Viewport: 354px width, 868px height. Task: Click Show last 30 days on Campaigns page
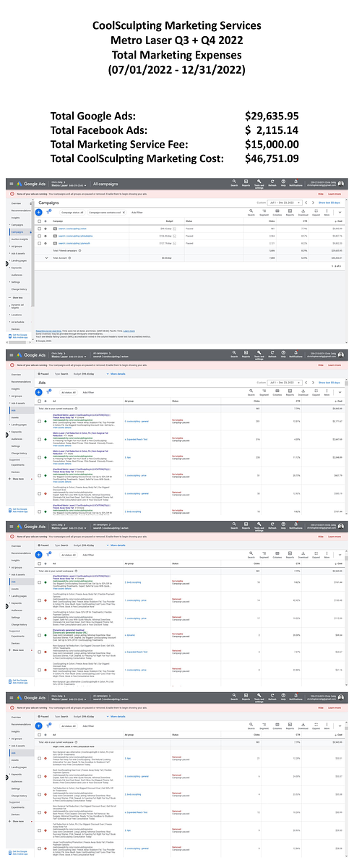330,202
